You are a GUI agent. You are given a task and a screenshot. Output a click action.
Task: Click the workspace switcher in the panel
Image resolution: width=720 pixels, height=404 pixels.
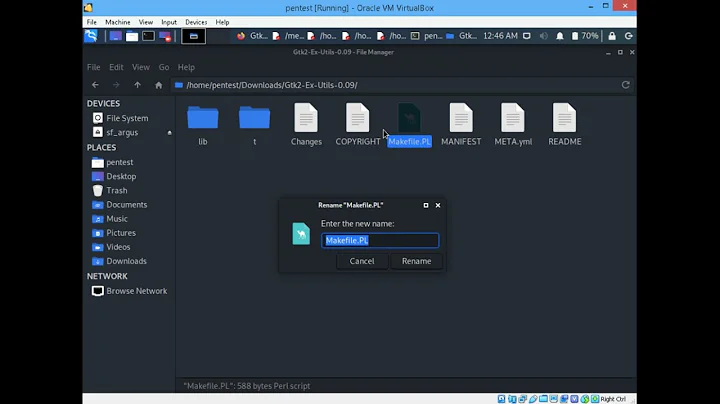(193, 36)
